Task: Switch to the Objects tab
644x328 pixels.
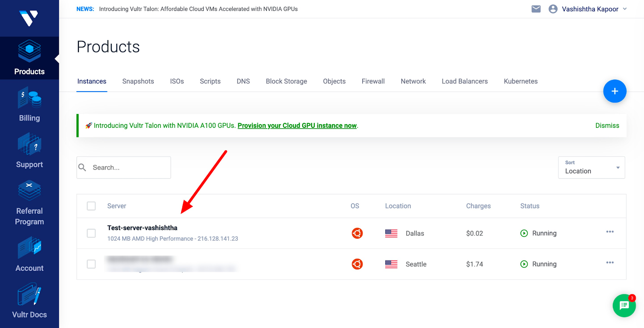Action: [x=334, y=81]
